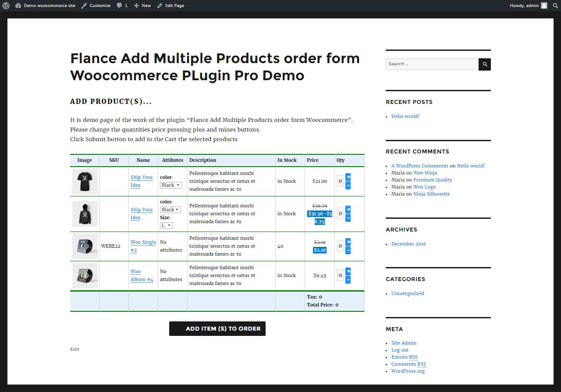
Task: Click the Woo Single #2 product thumbnail
Action: [85, 246]
